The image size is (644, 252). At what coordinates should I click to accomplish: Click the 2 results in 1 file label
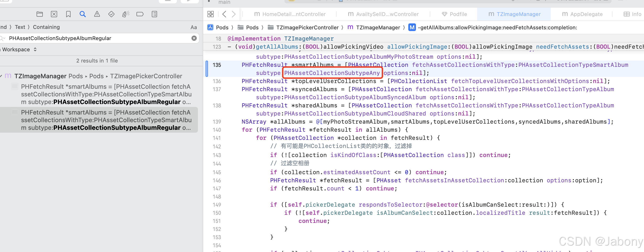tap(97, 61)
